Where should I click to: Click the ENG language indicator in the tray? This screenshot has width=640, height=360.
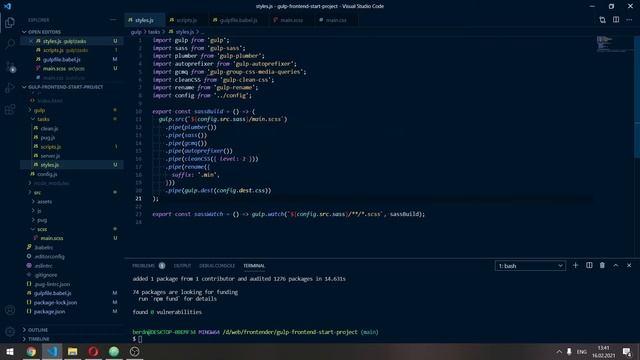tap(582, 352)
